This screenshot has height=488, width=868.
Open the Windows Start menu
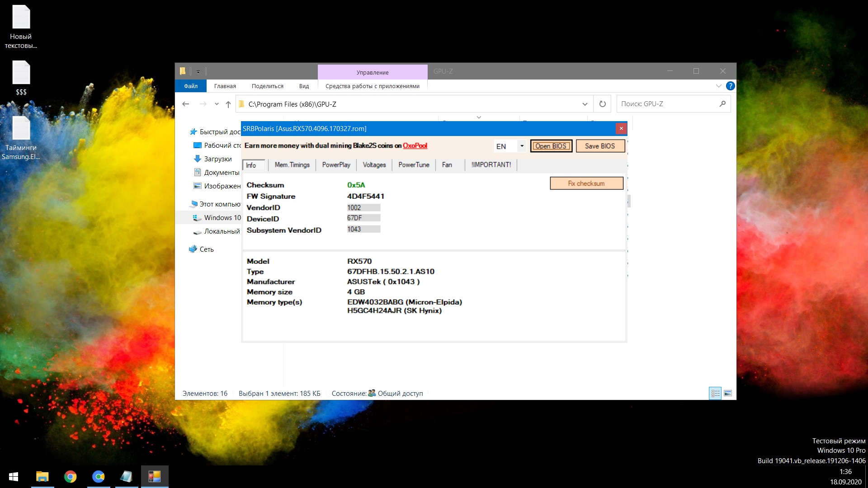pyautogui.click(x=14, y=477)
